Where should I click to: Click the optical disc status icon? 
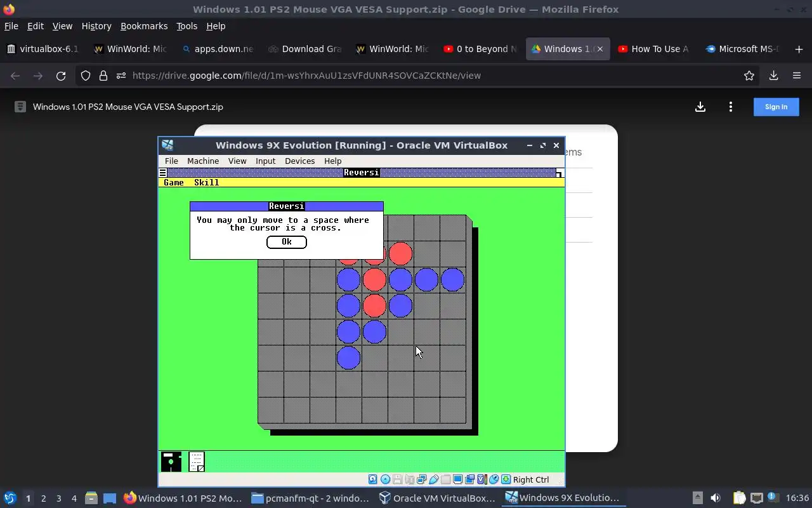[385, 479]
